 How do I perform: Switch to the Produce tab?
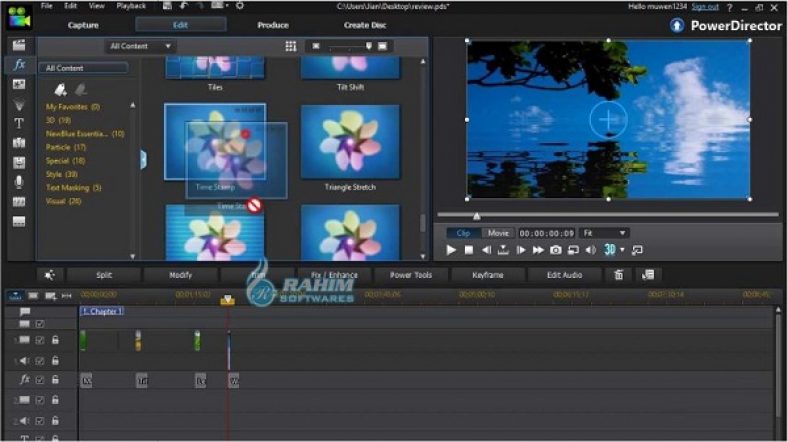click(273, 25)
